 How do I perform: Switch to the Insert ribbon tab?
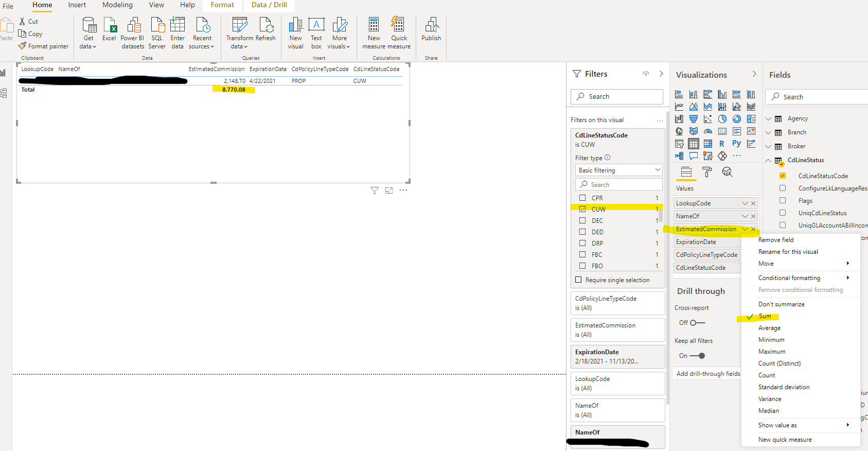pos(77,5)
